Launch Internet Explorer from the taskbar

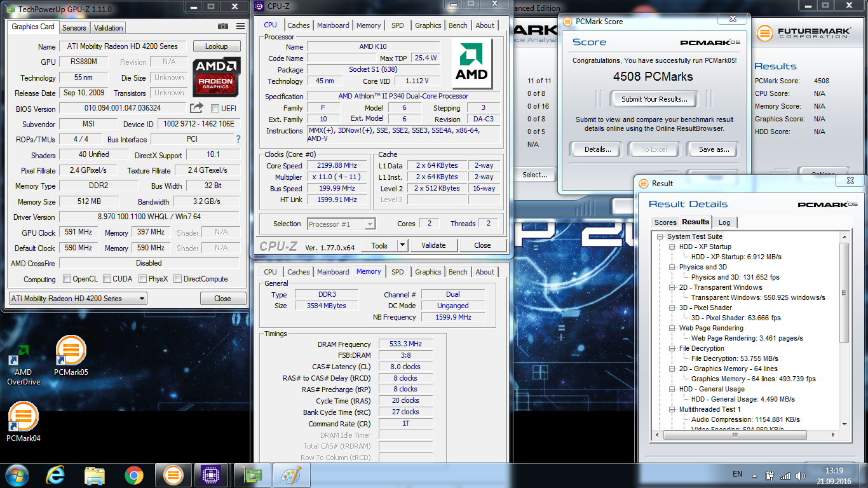click(56, 475)
